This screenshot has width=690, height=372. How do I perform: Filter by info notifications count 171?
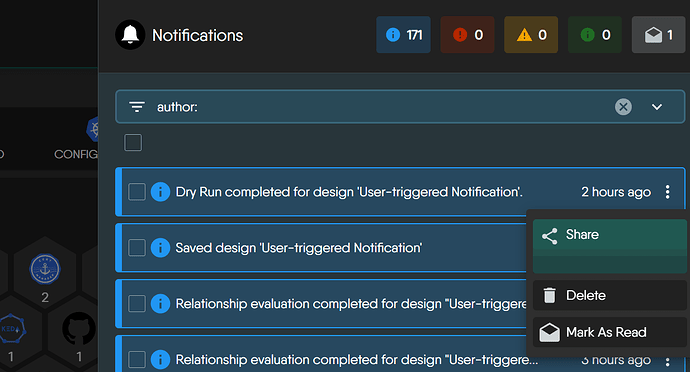click(404, 35)
